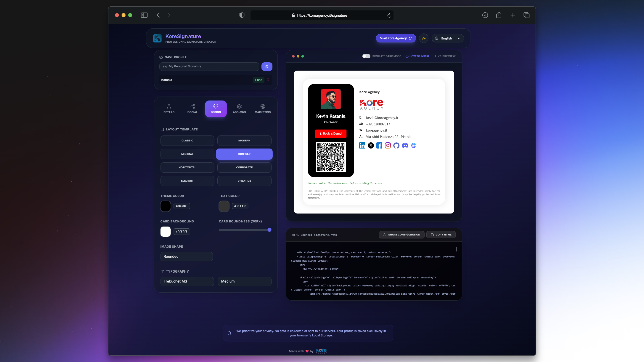
Task: Click the Copy HTML button
Action: click(441, 235)
